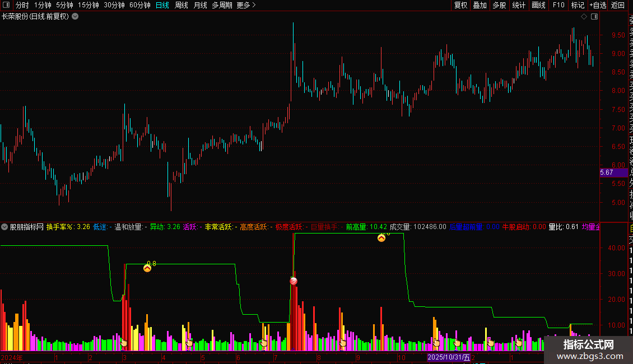Click the up-arrow signal labeled 0.8

pos(147,268)
